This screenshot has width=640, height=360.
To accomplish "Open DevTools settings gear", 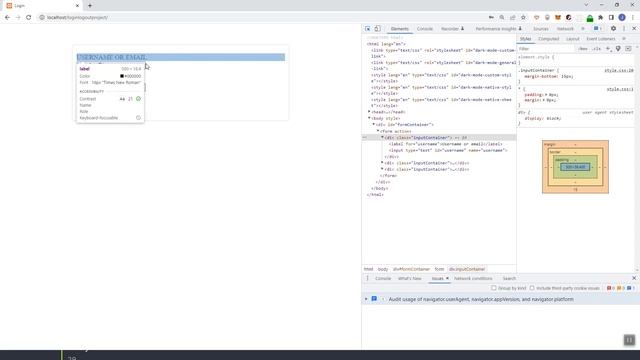I will [x=613, y=29].
